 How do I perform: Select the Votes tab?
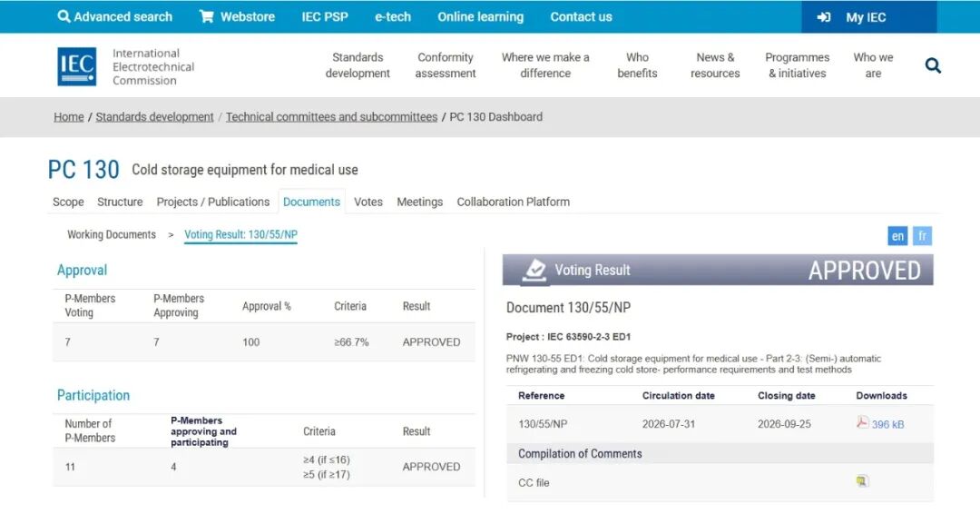point(368,202)
